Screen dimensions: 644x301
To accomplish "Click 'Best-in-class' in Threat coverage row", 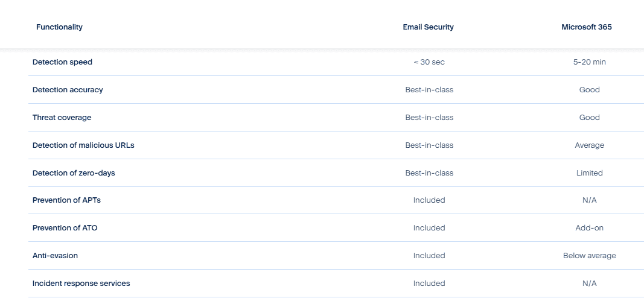I will coord(429,118).
